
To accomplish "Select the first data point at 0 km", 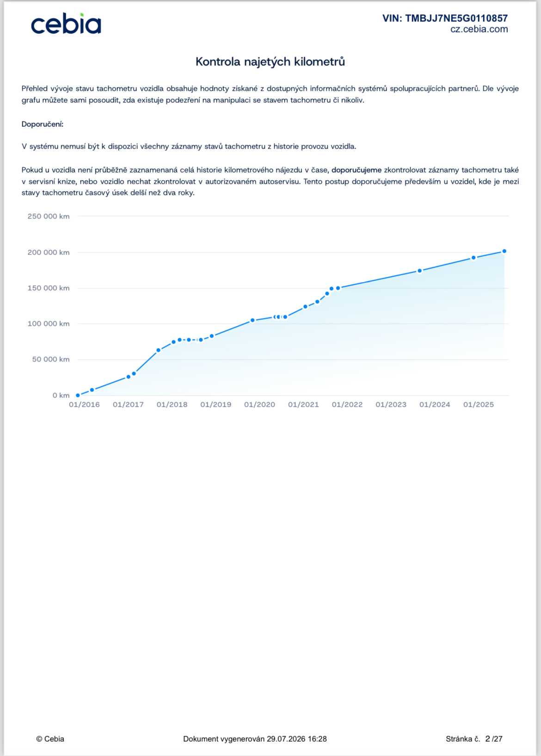I will point(78,395).
